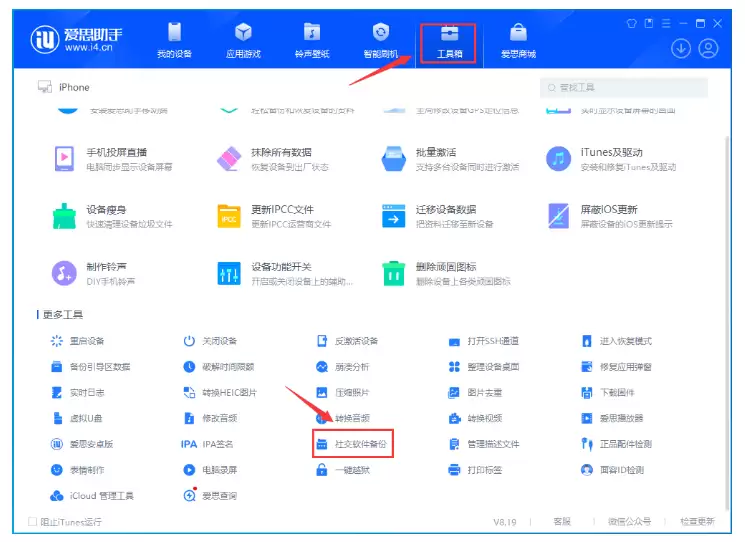Screen dimensions: 745x542
Task: Click 关闭设备 power off tool
Action: point(210,341)
